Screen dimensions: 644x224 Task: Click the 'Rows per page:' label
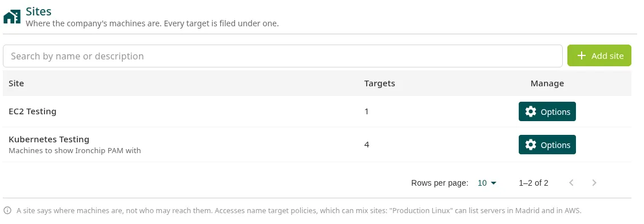click(x=439, y=183)
